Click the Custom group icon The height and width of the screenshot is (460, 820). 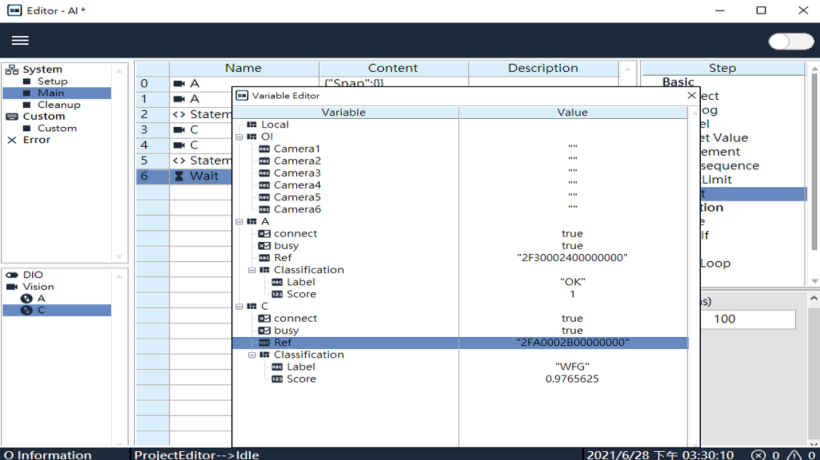[12, 117]
